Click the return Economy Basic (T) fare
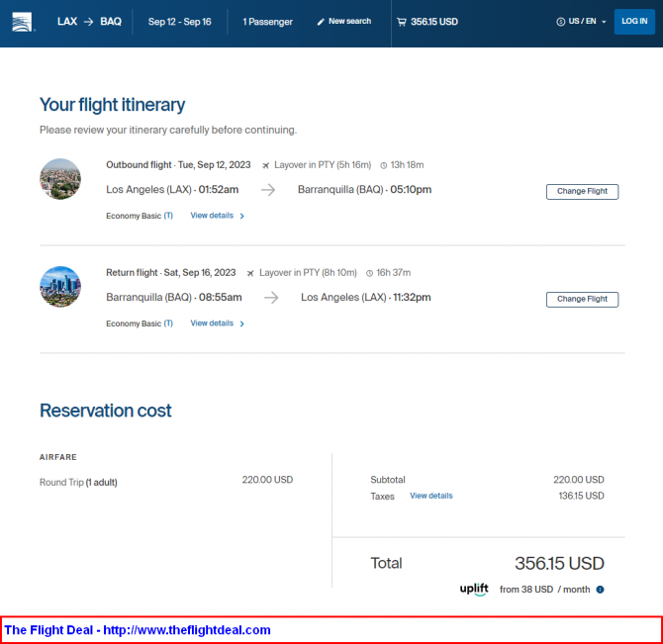Image resolution: width=663 pixels, height=644 pixels. coord(140,323)
